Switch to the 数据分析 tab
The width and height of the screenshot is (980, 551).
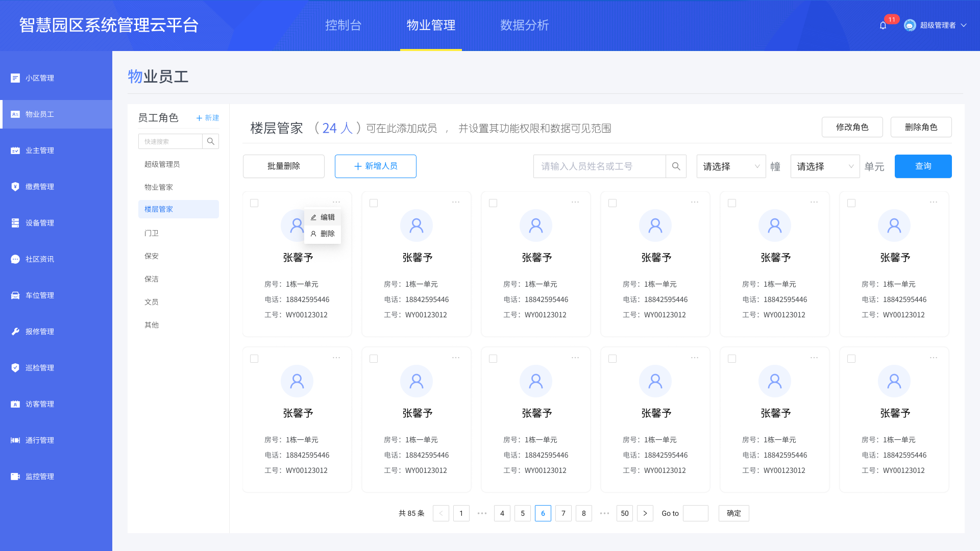[525, 25]
